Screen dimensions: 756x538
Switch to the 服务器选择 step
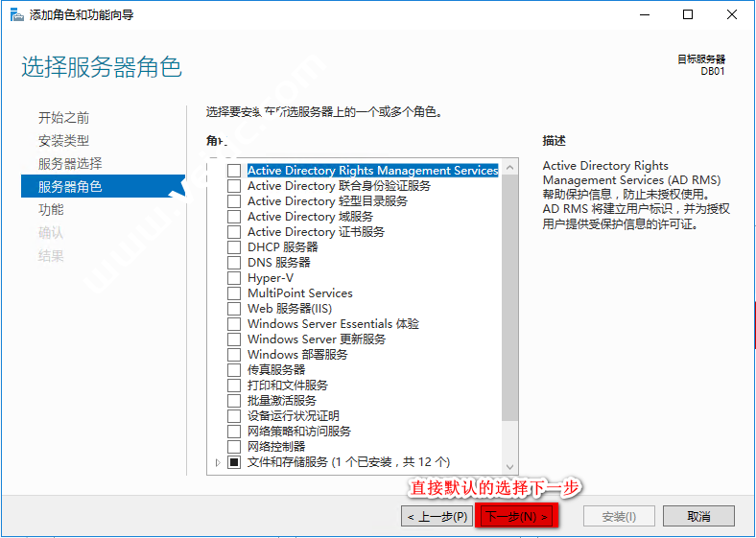coord(70,164)
